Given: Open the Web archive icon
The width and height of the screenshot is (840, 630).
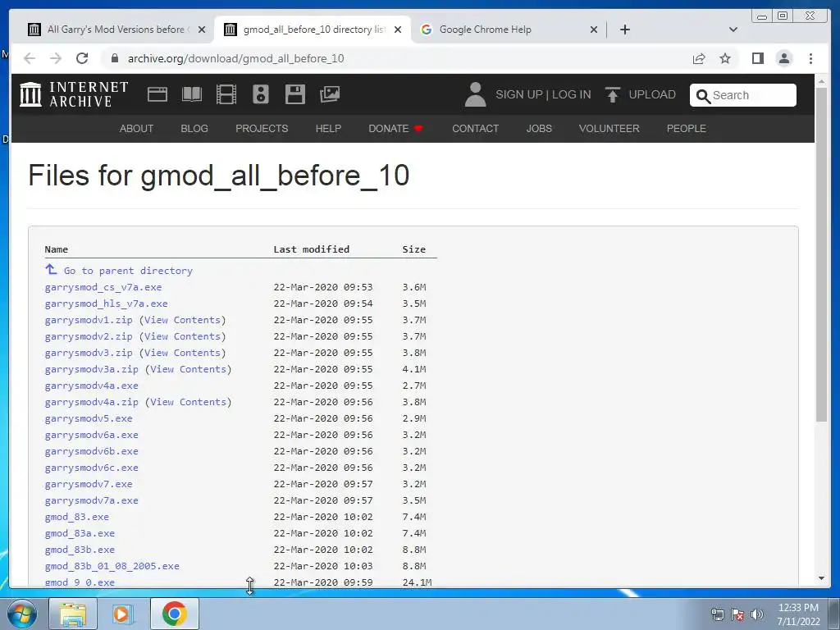Looking at the screenshot, I should [x=157, y=94].
